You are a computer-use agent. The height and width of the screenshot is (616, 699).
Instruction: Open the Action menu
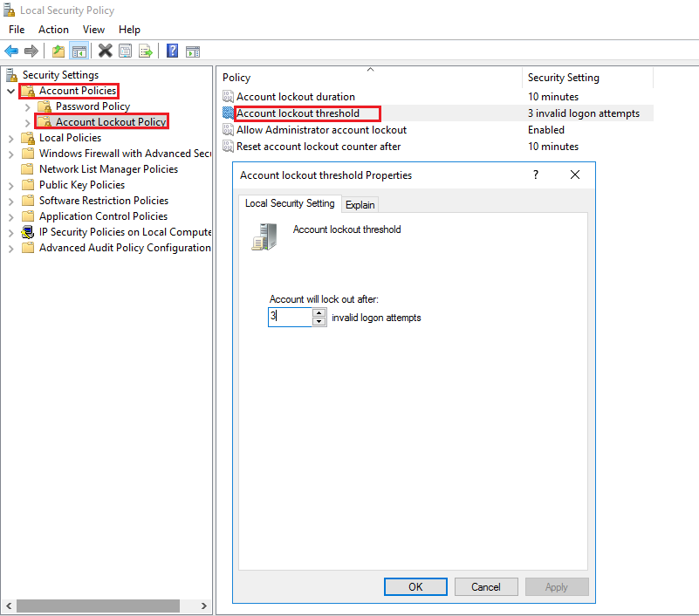tap(53, 30)
